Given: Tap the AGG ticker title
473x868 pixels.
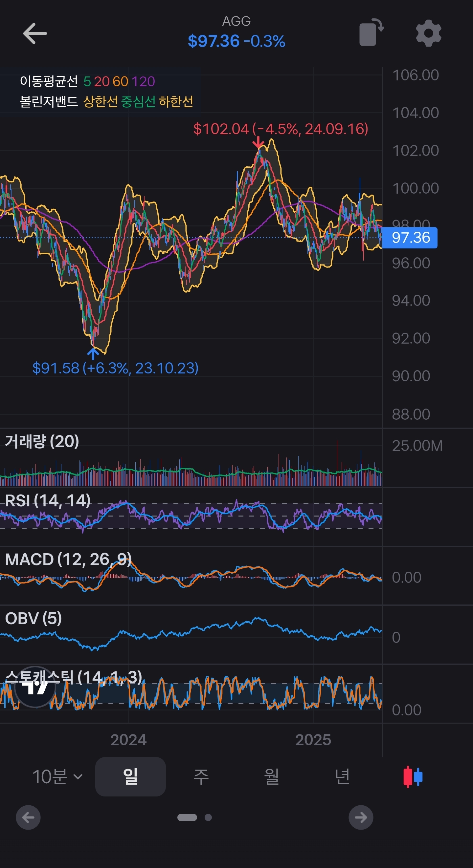Looking at the screenshot, I should coord(236,21).
